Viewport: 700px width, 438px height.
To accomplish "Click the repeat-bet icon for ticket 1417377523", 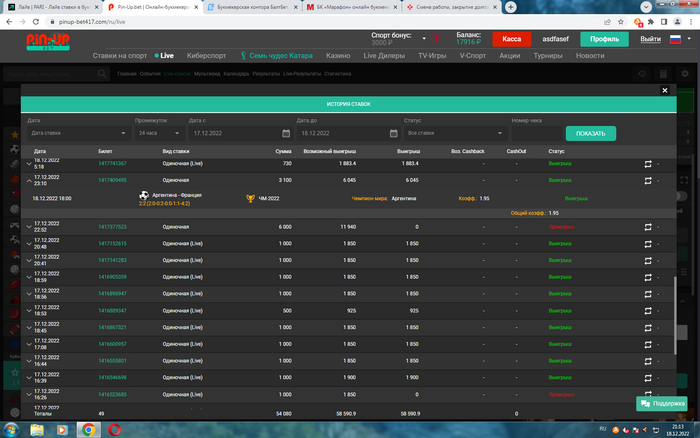I will click(648, 227).
